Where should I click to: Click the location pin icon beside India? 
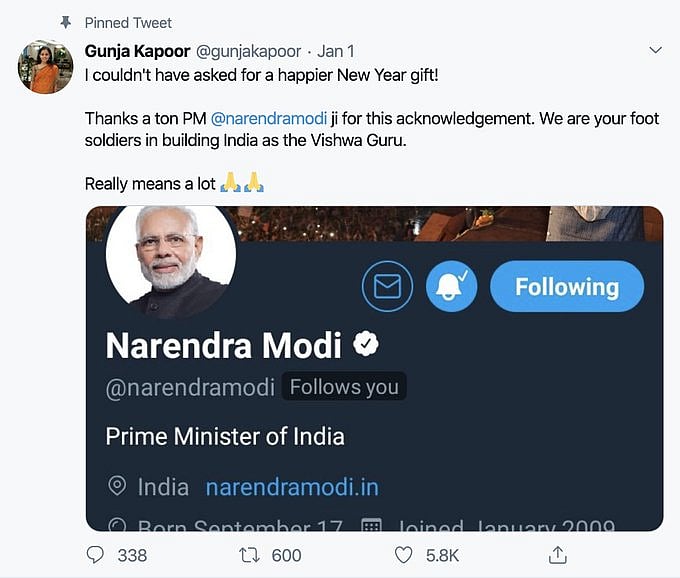tap(117, 487)
